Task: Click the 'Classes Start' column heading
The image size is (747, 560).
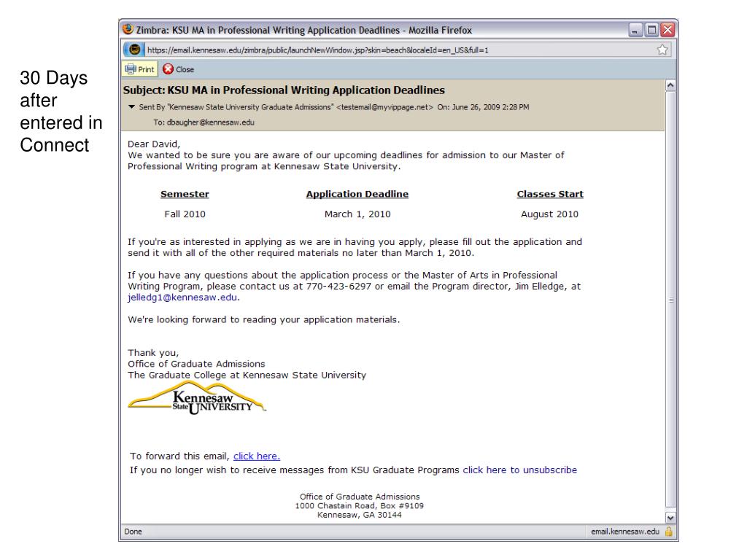Action: pyautogui.click(x=550, y=194)
